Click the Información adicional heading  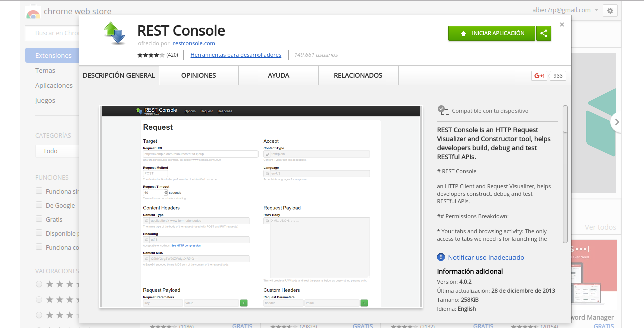(470, 271)
